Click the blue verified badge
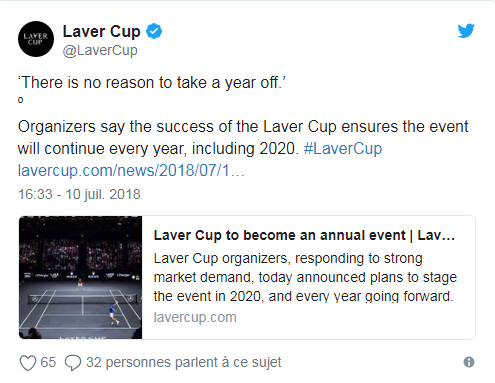Viewport: 495px width, 383px height. tap(154, 31)
